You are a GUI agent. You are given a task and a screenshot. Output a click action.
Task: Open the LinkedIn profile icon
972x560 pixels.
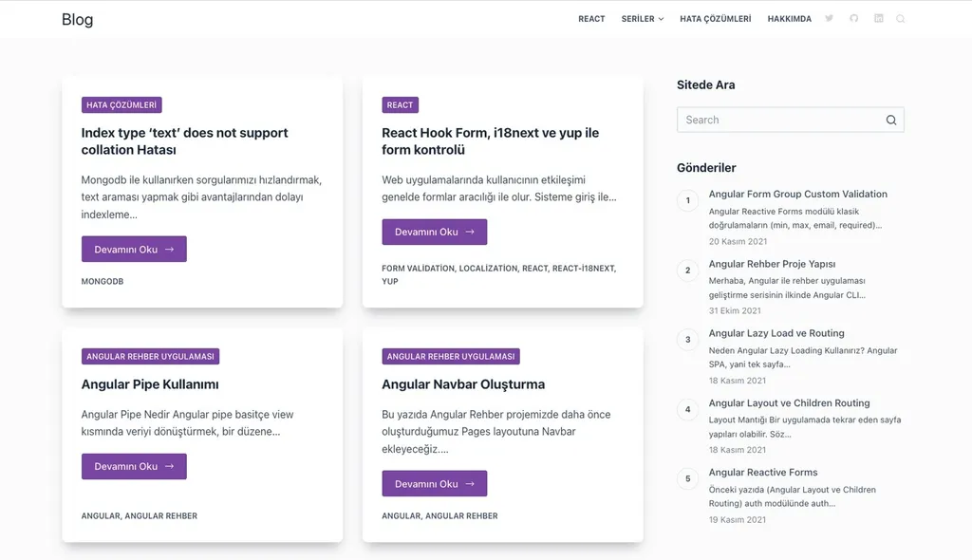coord(878,19)
